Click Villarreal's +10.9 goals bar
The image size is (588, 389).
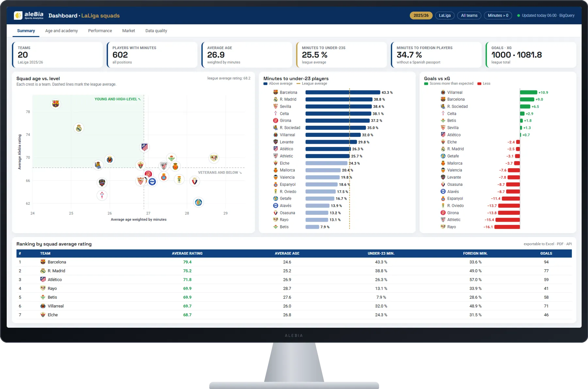[529, 92]
